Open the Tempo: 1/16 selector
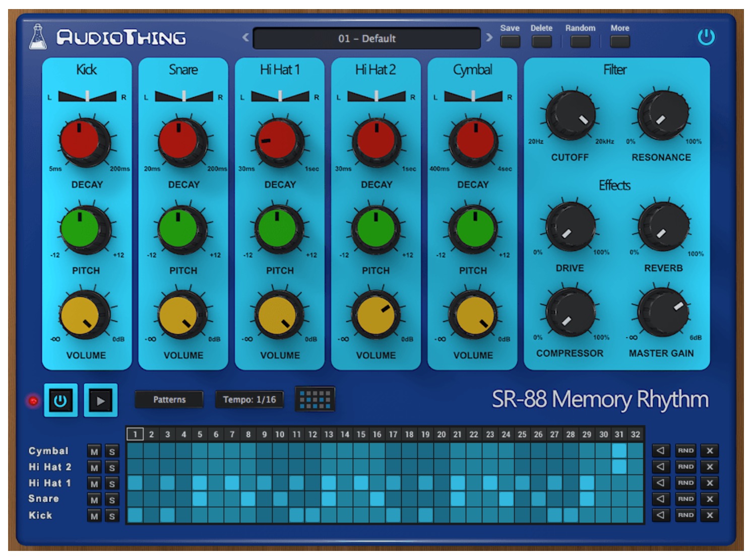Screen dimensions: 752x560 (x=249, y=399)
